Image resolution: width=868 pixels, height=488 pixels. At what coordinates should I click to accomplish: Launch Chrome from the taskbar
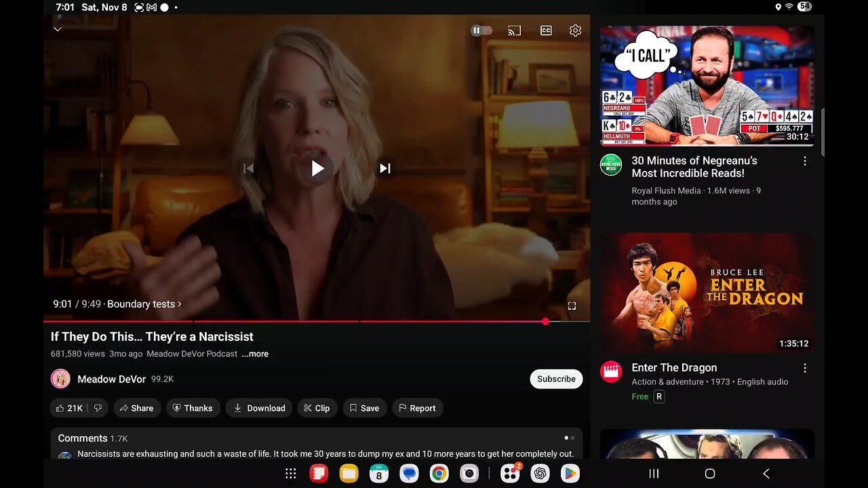click(439, 474)
